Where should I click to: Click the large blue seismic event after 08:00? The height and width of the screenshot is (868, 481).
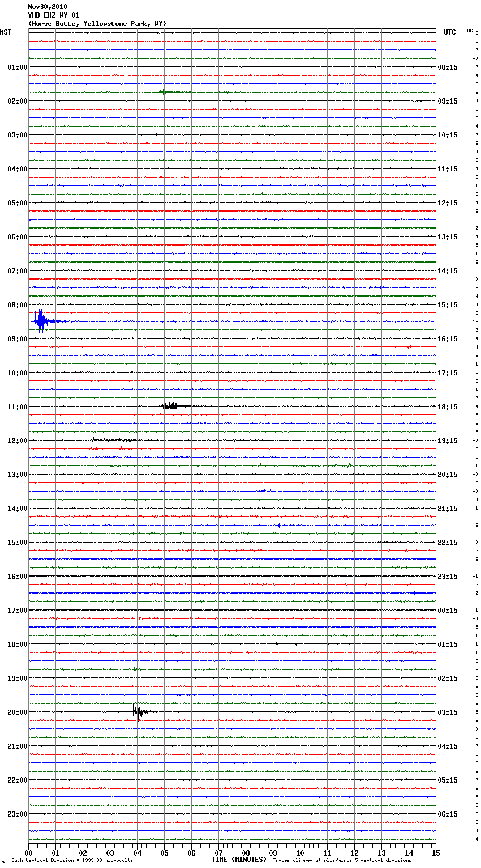click(40, 321)
